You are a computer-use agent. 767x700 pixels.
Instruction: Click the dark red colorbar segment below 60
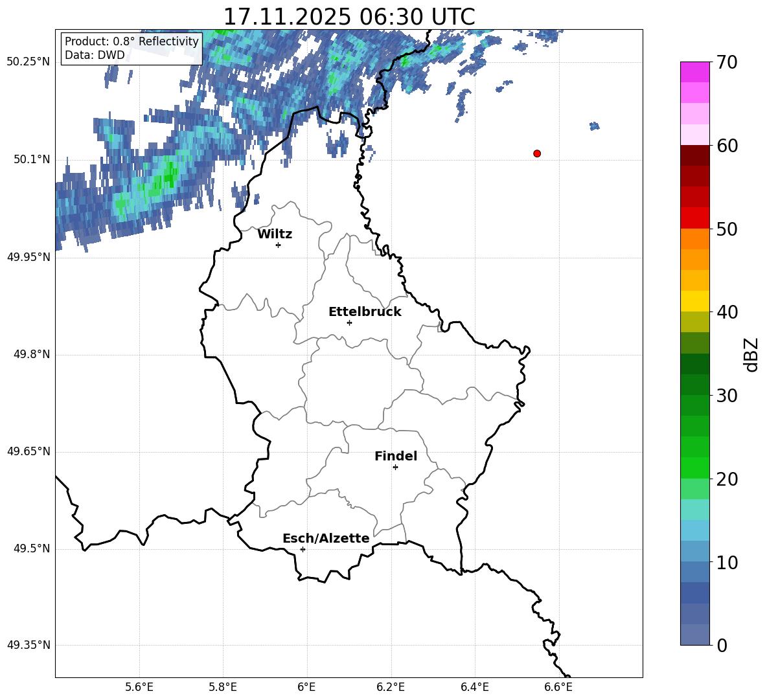click(695, 155)
